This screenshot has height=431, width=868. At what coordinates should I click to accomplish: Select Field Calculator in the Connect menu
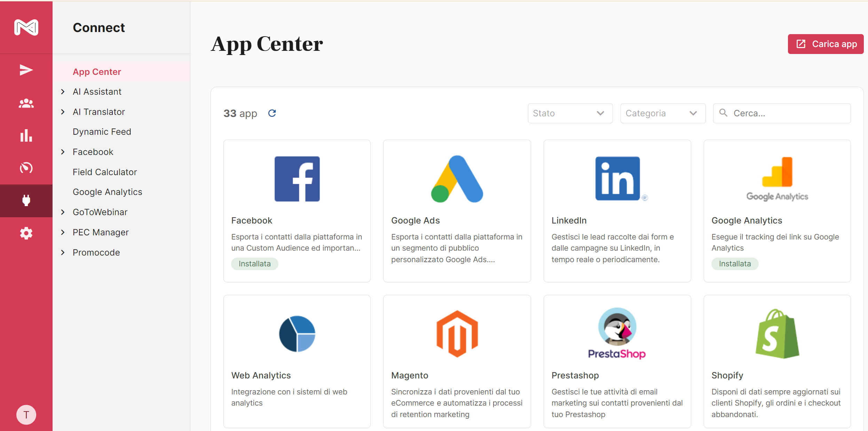coord(105,172)
